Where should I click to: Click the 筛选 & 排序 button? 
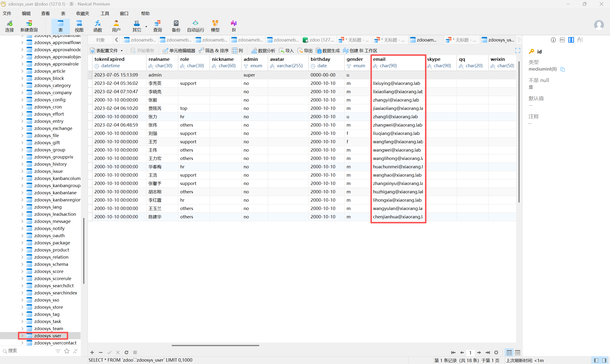tap(214, 51)
